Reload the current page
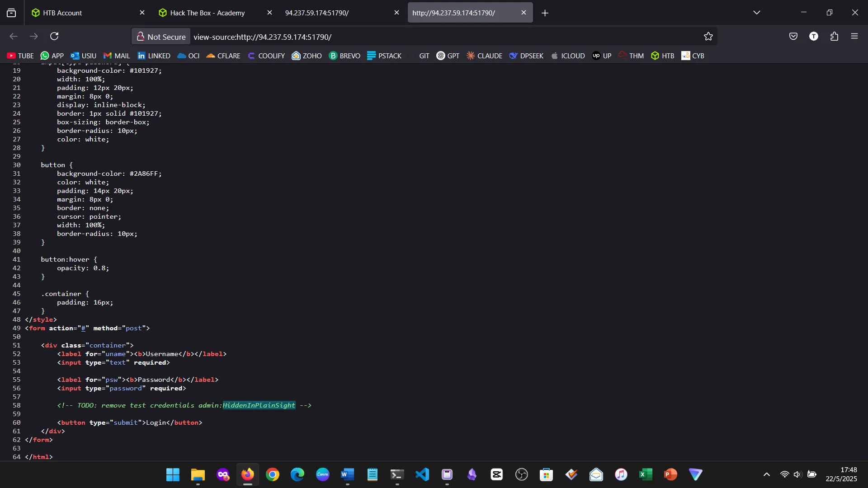Screen dimensions: 868x488 tap(55, 36)
